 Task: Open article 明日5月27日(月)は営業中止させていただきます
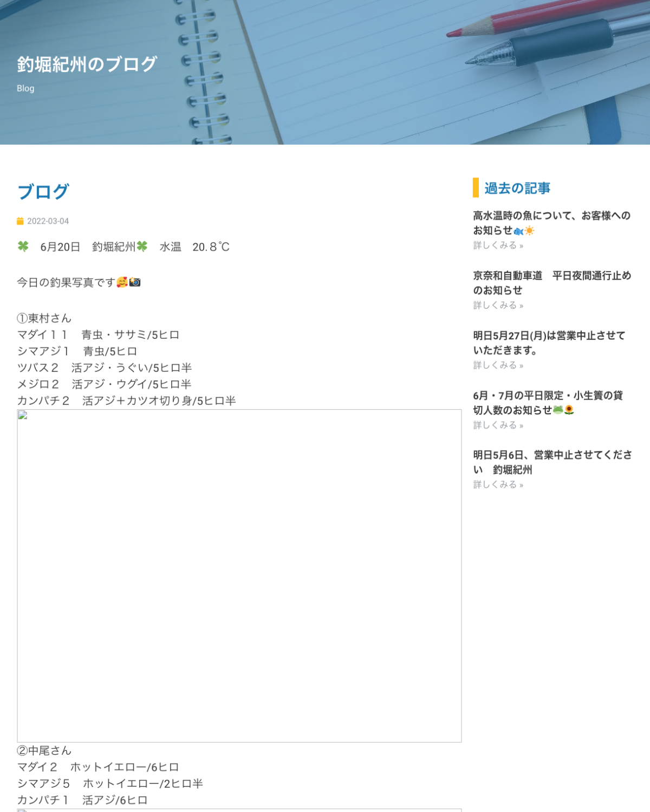pos(549,343)
